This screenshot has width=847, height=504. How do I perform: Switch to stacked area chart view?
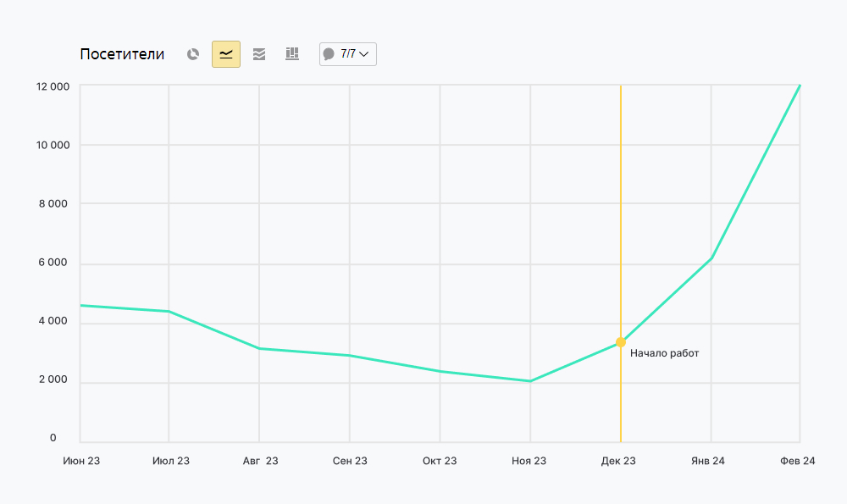click(259, 54)
